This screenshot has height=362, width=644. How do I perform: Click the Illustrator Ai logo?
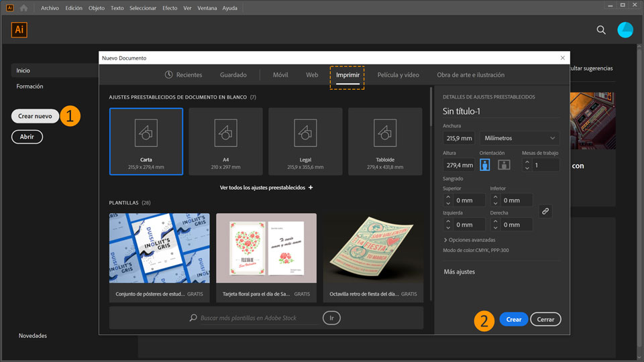pos(19,30)
